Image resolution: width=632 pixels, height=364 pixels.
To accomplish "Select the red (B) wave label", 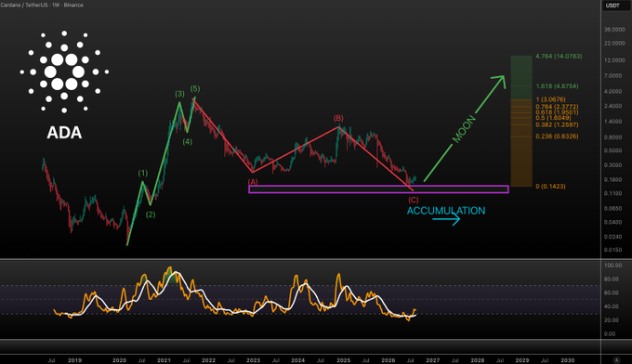I will pyautogui.click(x=338, y=118).
